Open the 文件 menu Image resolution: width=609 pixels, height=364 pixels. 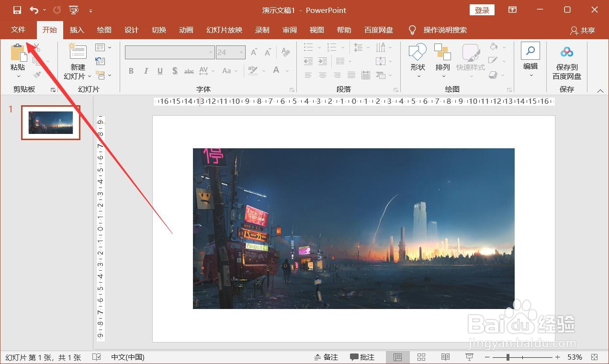tap(18, 30)
